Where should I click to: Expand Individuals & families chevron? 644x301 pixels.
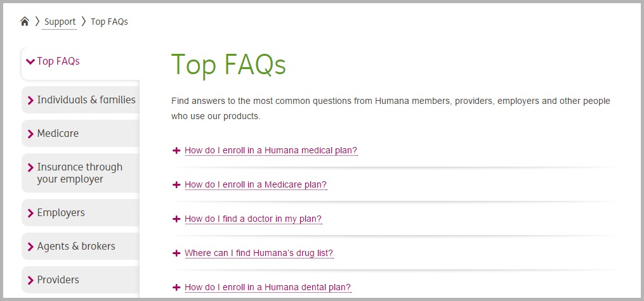(x=30, y=101)
